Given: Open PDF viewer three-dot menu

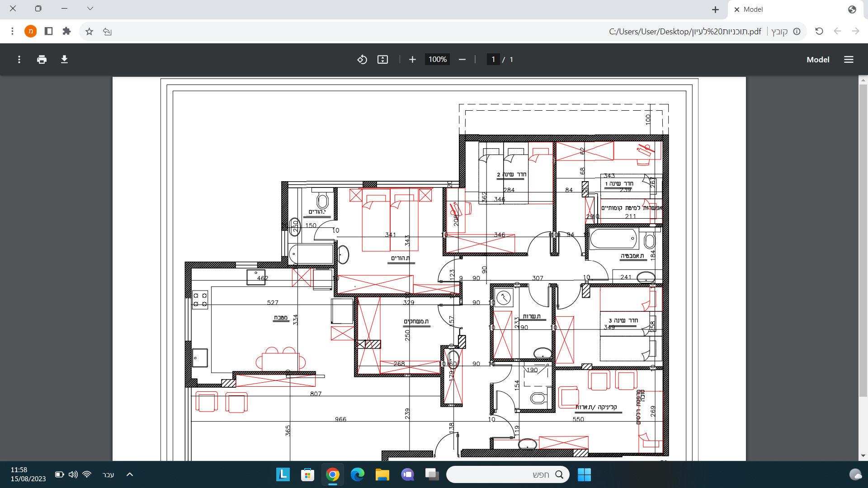Looking at the screenshot, I should (19, 60).
